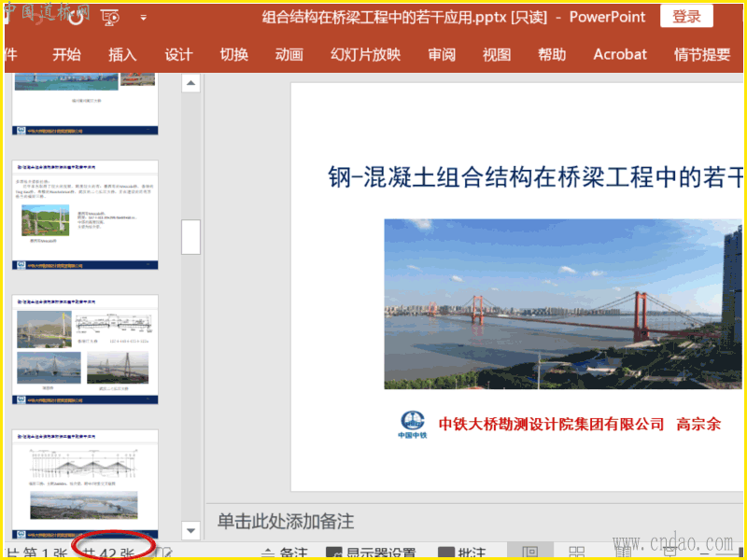
Task: Click the redo/repeat icon in quick access toolbar
Action: tap(75, 17)
